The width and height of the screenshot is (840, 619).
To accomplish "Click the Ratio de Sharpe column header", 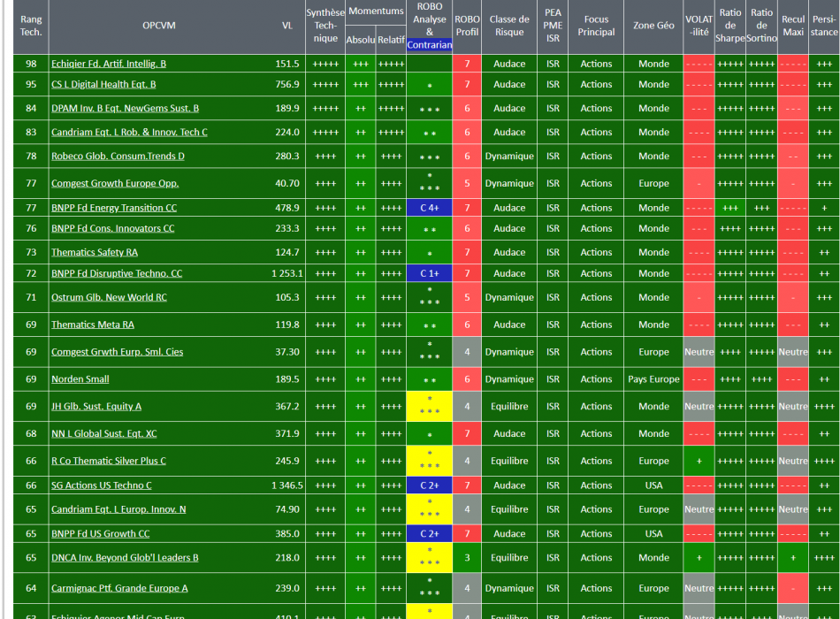I will point(730,26).
